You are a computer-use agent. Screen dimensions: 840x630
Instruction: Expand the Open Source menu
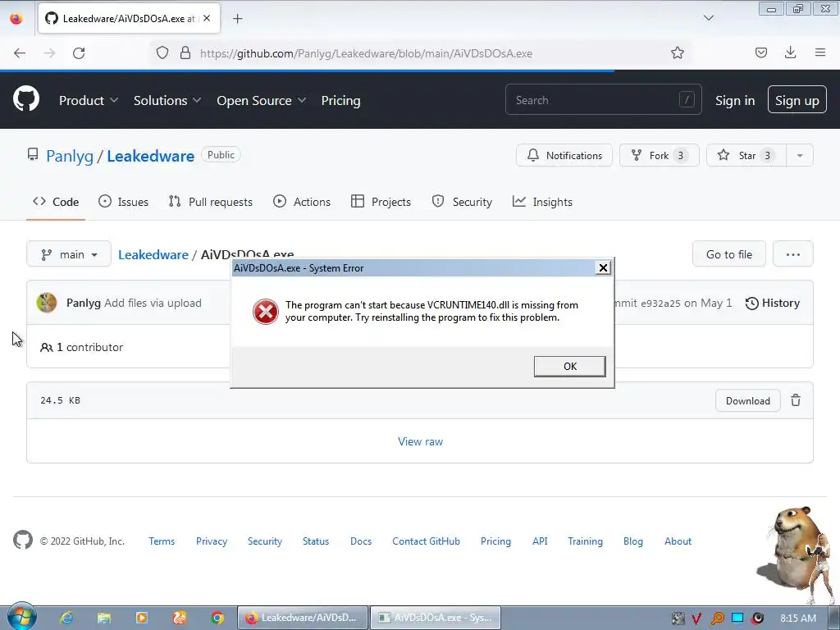click(x=261, y=100)
